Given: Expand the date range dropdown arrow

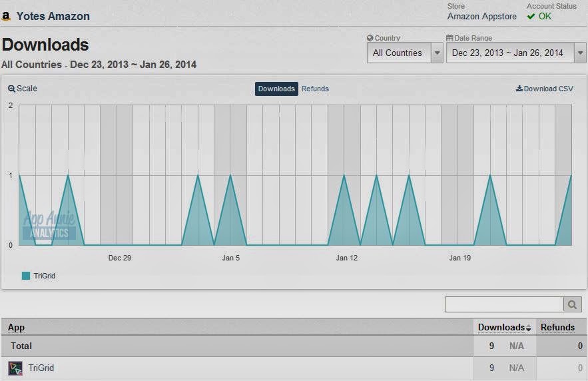Looking at the screenshot, I should pos(580,53).
